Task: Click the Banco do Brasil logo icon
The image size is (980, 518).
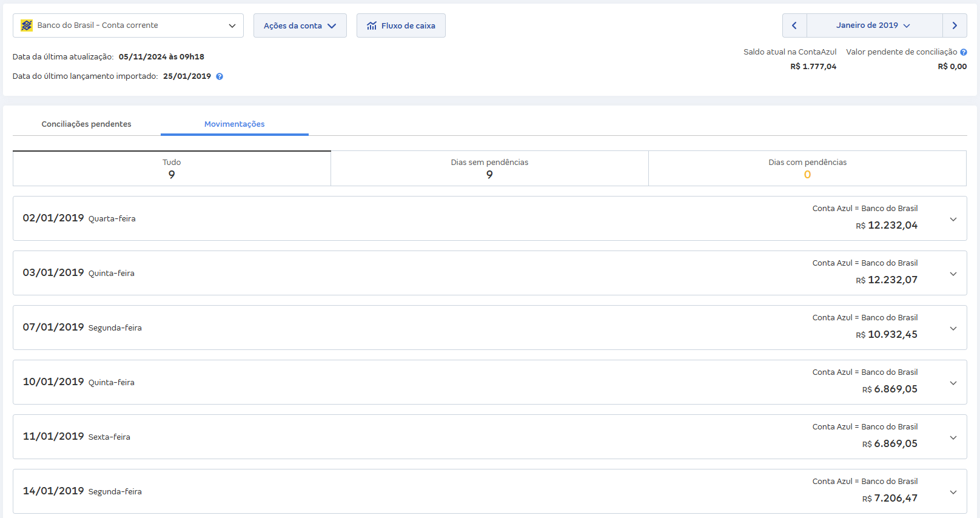Action: [x=27, y=25]
